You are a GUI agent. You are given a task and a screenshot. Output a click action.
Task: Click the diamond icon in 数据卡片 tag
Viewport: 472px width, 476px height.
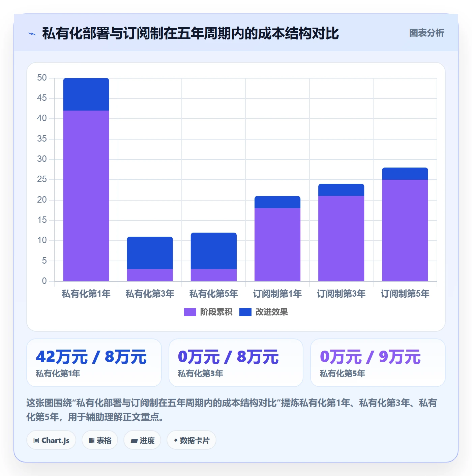point(176,440)
